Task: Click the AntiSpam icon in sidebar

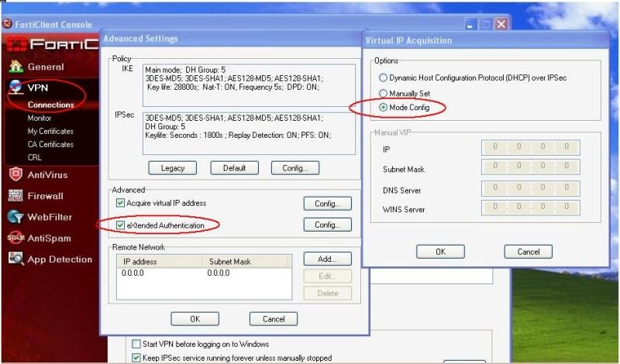Action: click(x=15, y=238)
